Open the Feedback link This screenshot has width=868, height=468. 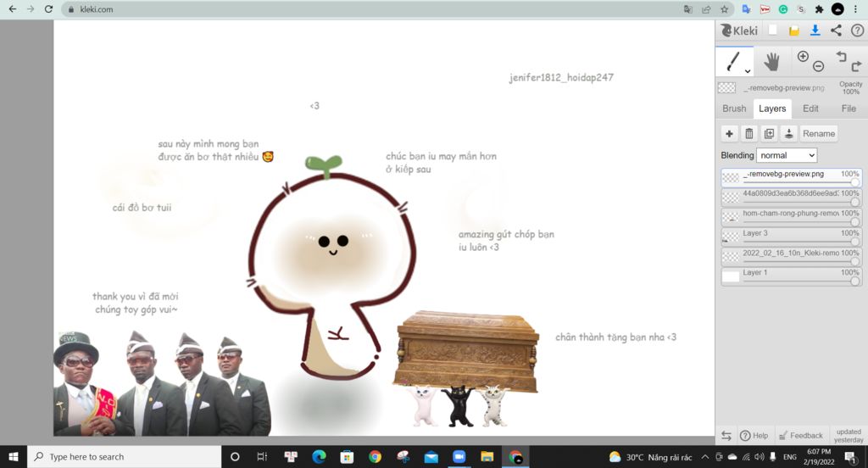tap(801, 436)
